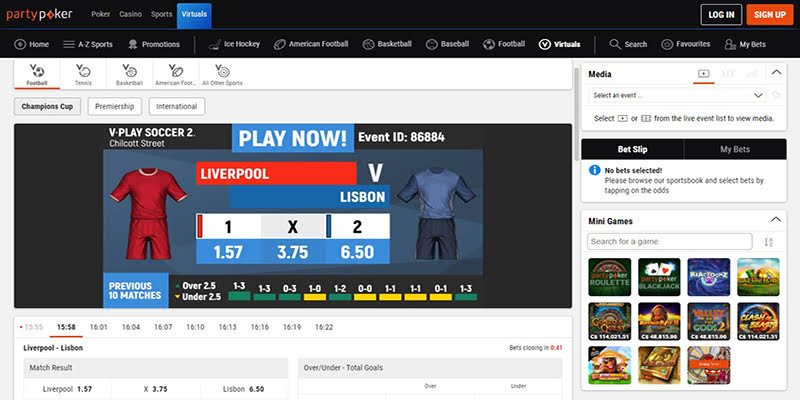Click Over/Under - Total Goals header
The height and width of the screenshot is (400, 800).
(x=430, y=367)
